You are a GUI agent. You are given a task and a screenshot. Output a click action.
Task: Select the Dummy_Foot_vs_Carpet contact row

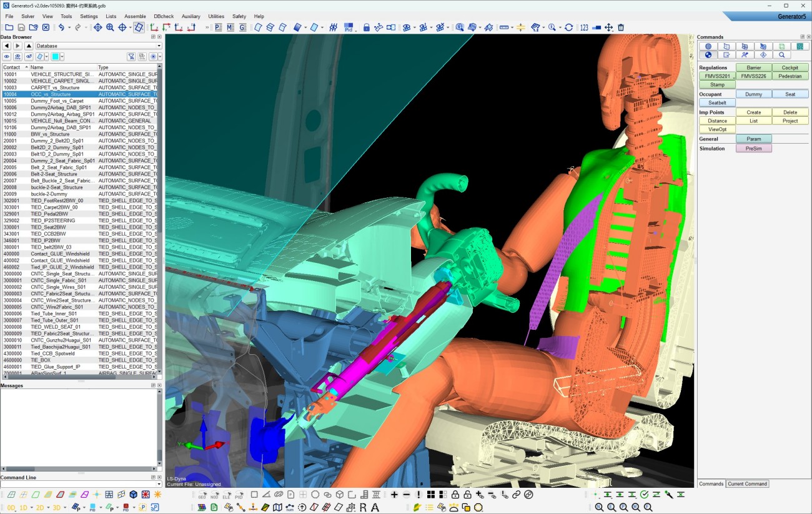tap(57, 101)
